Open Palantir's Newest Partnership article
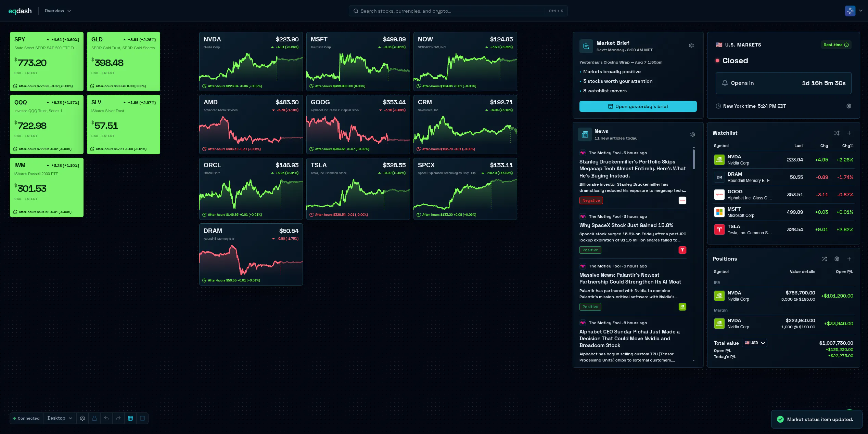Viewport: 868px width, 434px height. point(630,278)
